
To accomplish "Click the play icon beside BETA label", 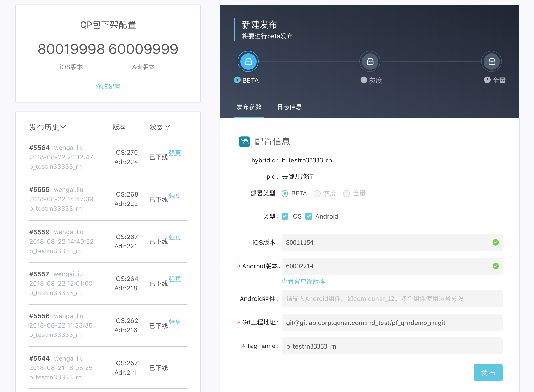I will (x=237, y=80).
